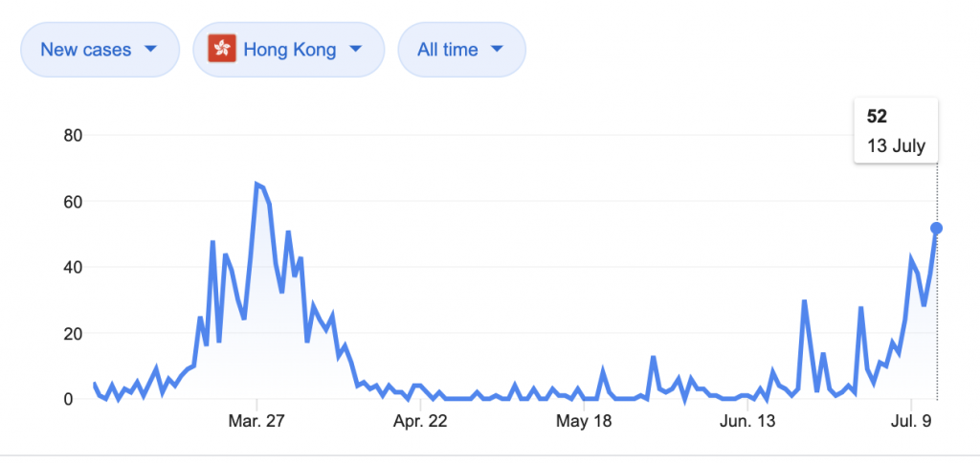Image resolution: width=980 pixels, height=464 pixels.
Task: Click the Jun. 13 axis label
Action: pyautogui.click(x=747, y=422)
